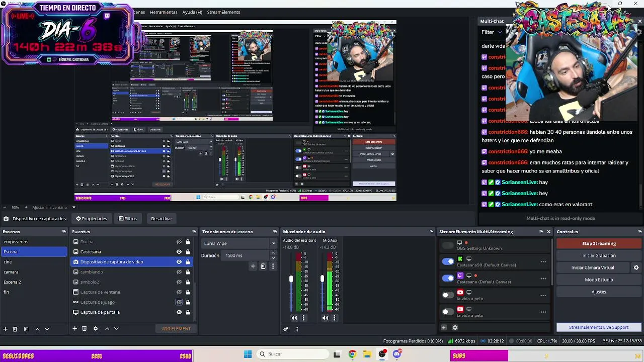Viewport: 644px width, 362px height.
Task: Open the StreamElements menu
Action: tap(223, 12)
